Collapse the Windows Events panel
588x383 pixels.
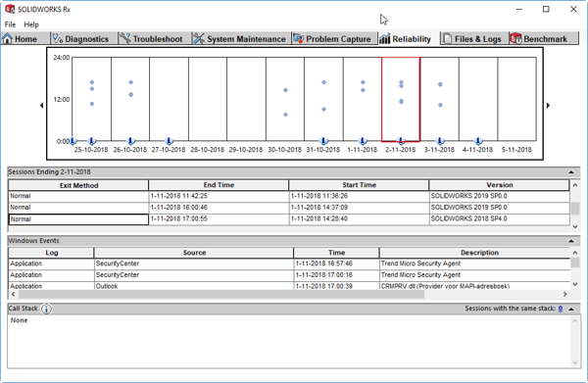point(571,241)
